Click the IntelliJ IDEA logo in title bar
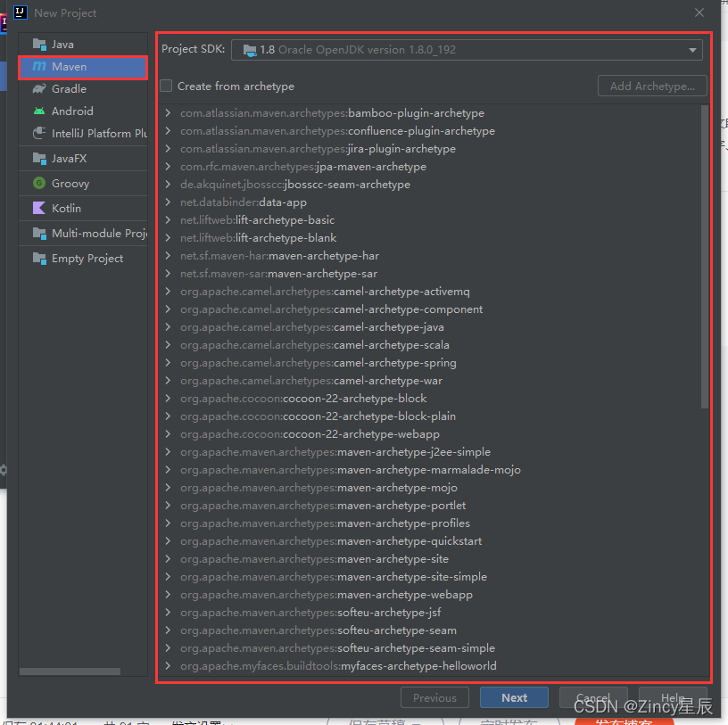Screen dimensions: 728x725 (x=20, y=12)
